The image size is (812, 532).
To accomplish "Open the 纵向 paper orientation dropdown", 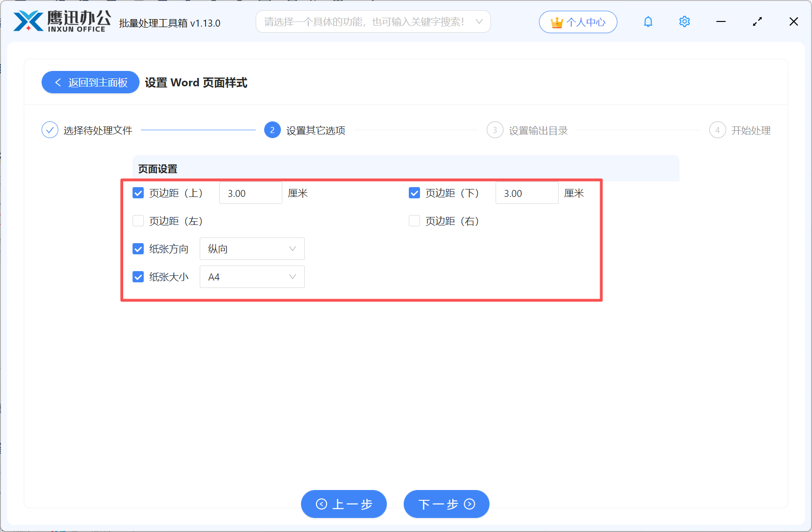I will pos(252,249).
